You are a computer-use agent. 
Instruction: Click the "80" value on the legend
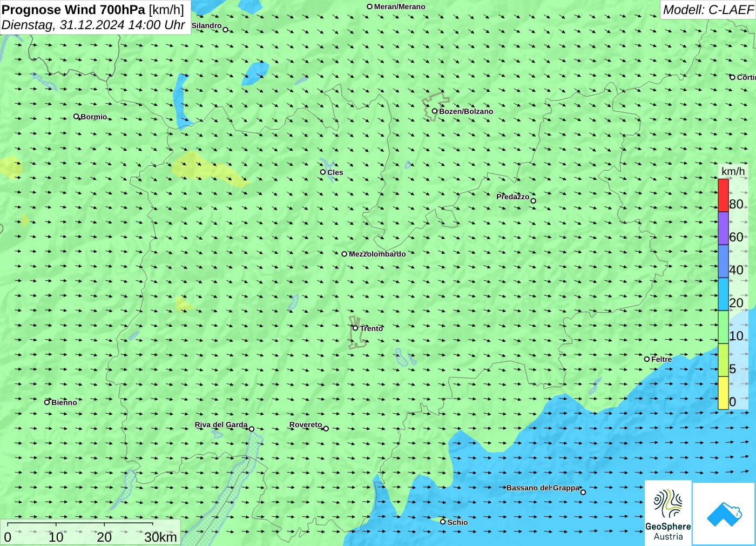click(x=736, y=204)
